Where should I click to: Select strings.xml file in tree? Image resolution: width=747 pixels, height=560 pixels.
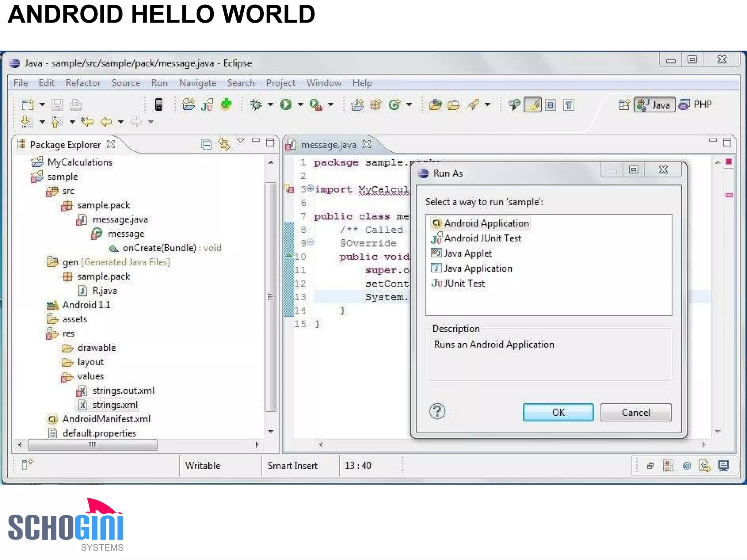point(108,405)
